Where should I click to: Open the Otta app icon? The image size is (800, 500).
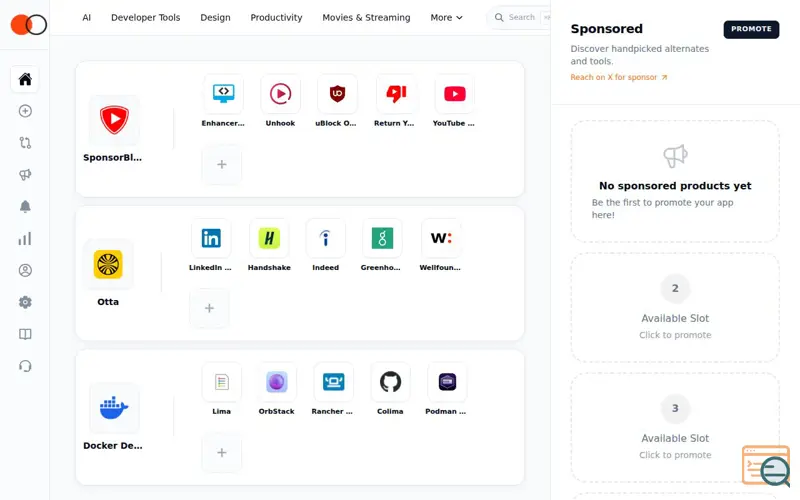tap(108, 264)
